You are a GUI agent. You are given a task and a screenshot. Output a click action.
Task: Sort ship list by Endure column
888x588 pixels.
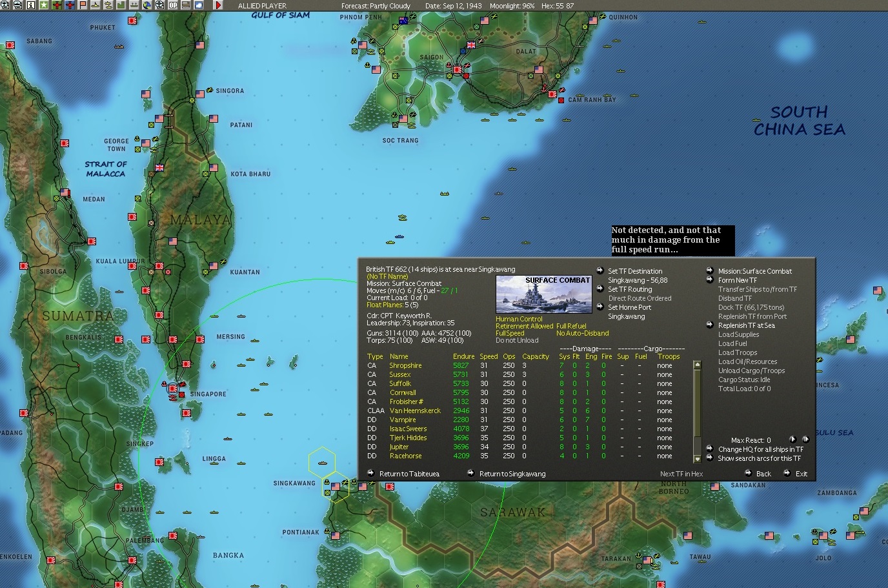click(x=463, y=356)
